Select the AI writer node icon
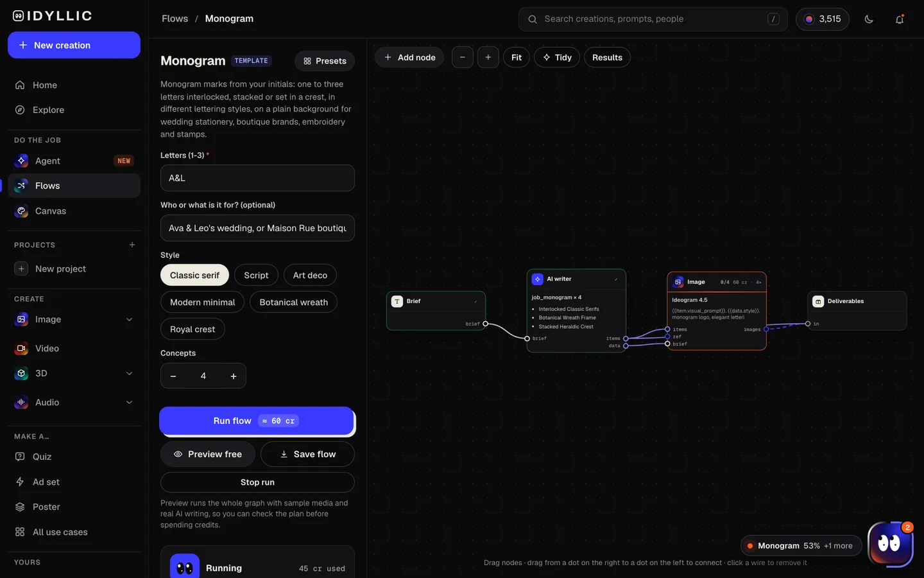The height and width of the screenshot is (578, 924). click(538, 279)
